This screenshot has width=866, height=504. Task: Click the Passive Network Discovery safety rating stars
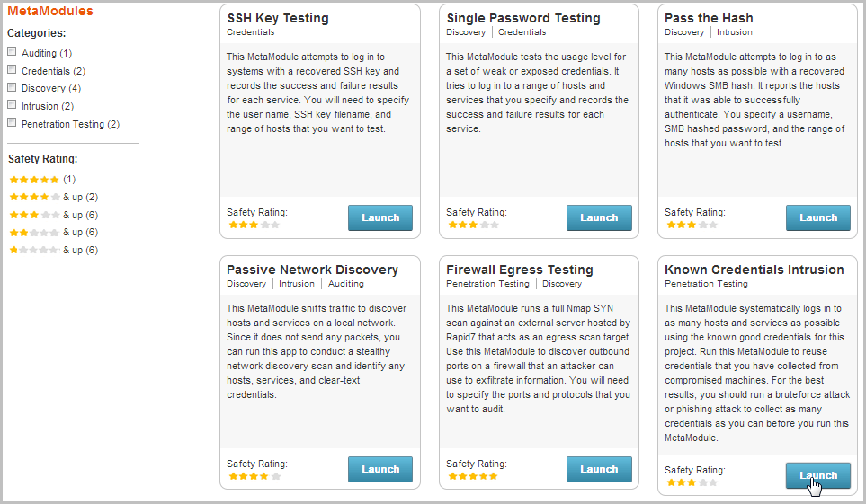coord(254,476)
